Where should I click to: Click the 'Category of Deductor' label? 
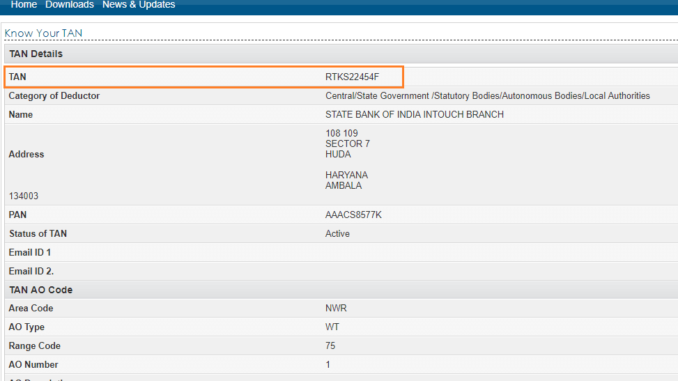coord(54,96)
